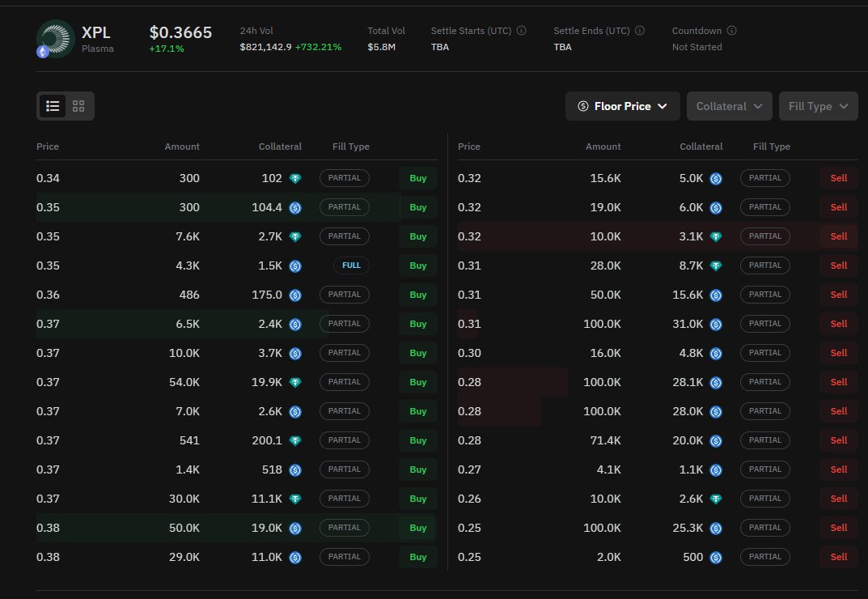Screen dimensions: 868x599
Task: Buy the 0.34 offer of 300
Action: point(418,178)
